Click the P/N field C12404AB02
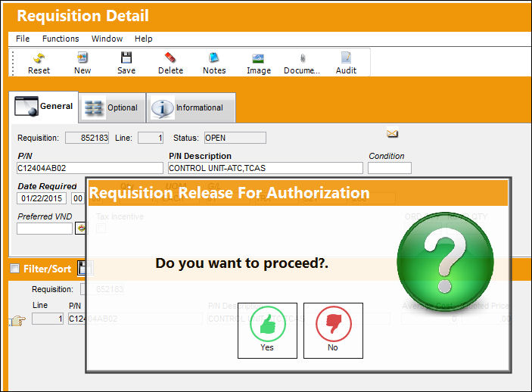This screenshot has width=532, height=392. click(90, 168)
